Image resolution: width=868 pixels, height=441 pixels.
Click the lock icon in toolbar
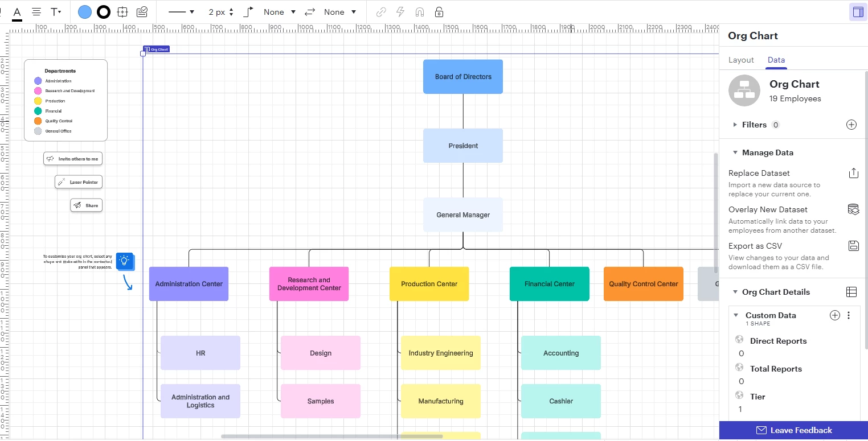click(439, 12)
